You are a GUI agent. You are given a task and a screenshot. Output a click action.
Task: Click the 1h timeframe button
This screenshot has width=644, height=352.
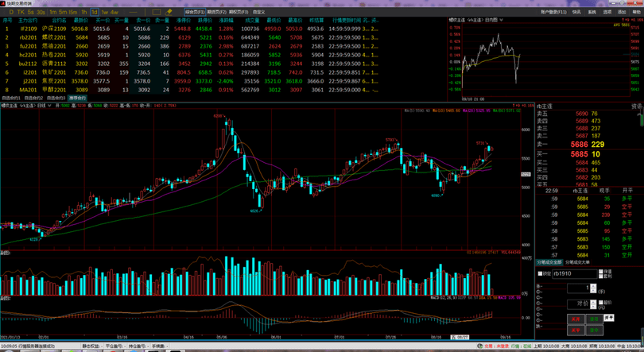[83, 13]
